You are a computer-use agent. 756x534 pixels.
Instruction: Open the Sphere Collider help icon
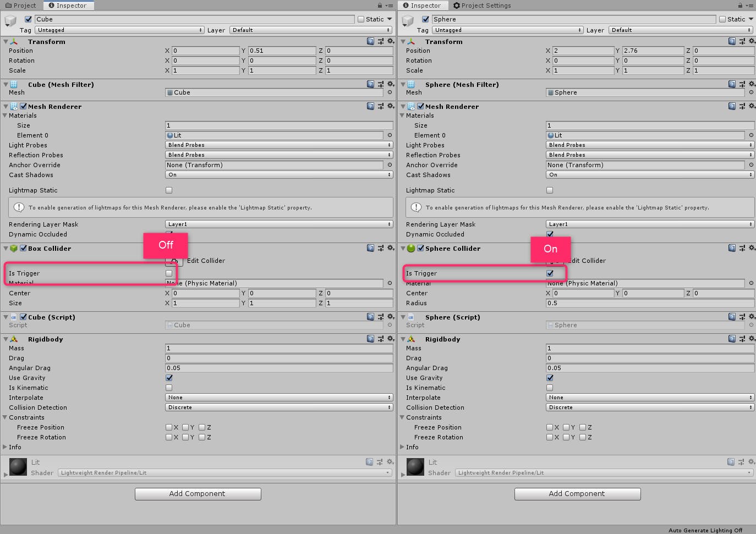[732, 248]
